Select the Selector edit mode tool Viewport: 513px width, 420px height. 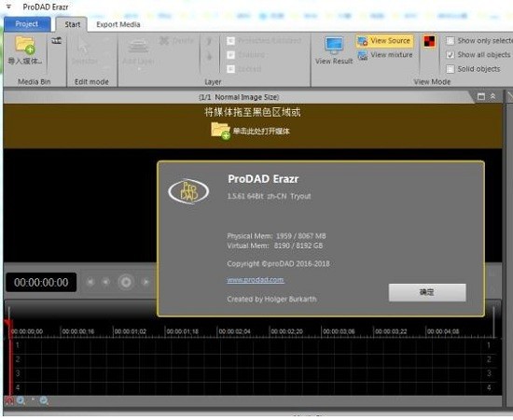coord(84,49)
